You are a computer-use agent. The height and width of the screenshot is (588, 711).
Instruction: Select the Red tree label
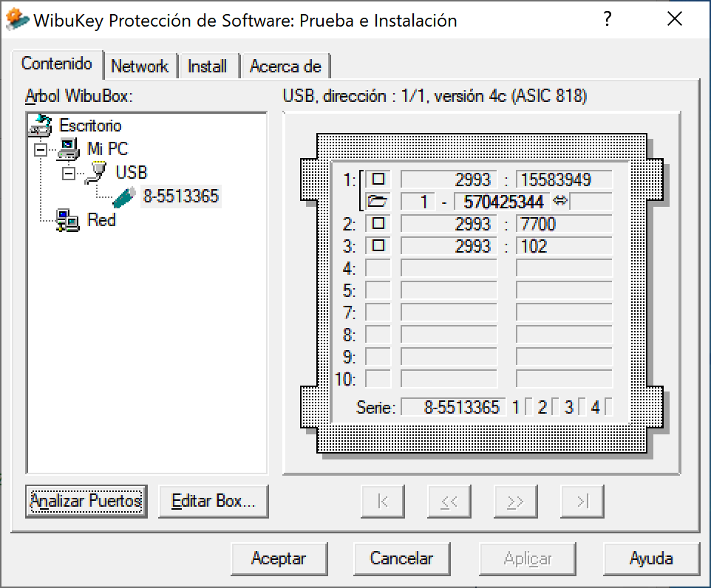[x=101, y=220]
